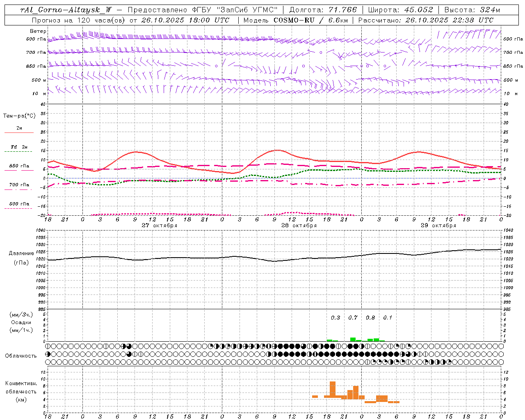The width and height of the screenshot is (525, 420).
Task: Select the Широта: 45.052 header field
Action: (x=400, y=10)
